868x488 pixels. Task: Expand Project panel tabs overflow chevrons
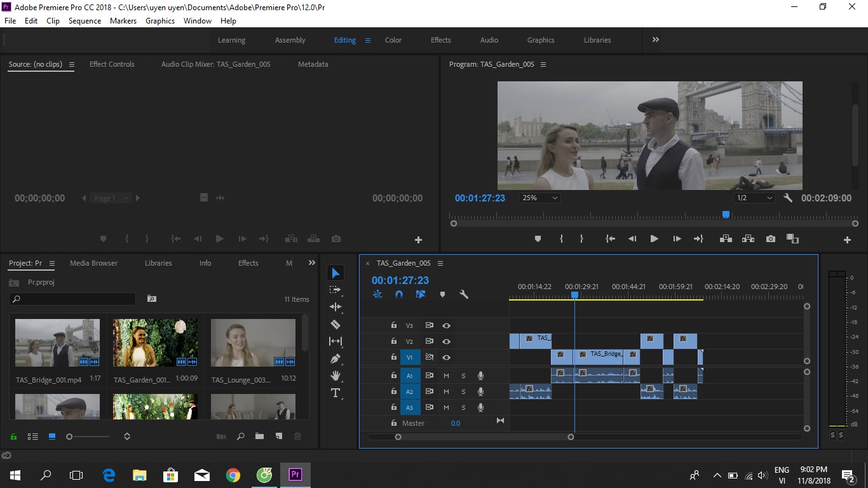pyautogui.click(x=311, y=262)
